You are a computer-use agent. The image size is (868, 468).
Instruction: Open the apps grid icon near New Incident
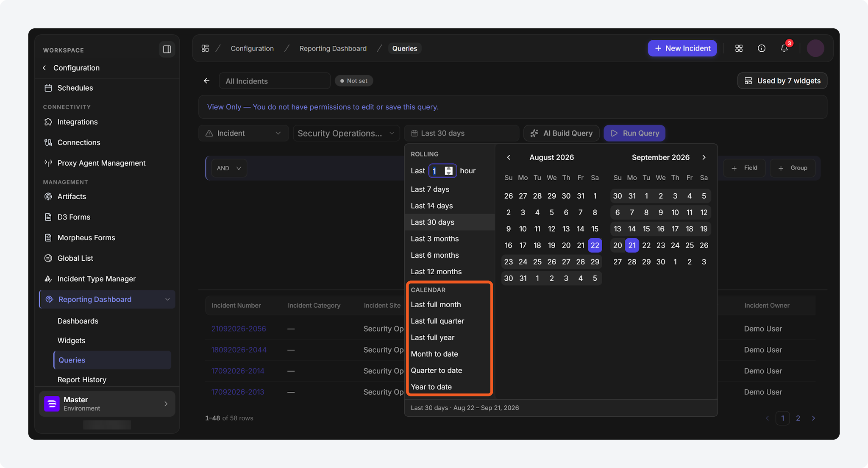[739, 48]
